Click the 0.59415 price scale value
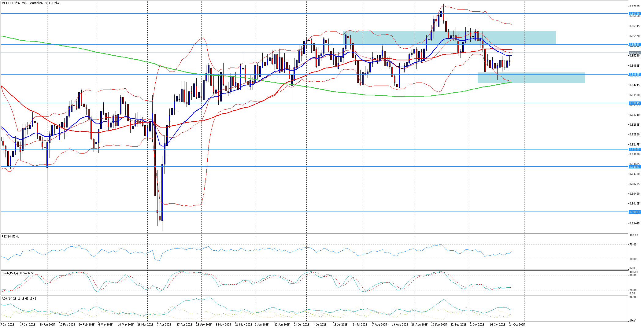Image resolution: width=644 pixels, height=328 pixels. tap(635, 223)
